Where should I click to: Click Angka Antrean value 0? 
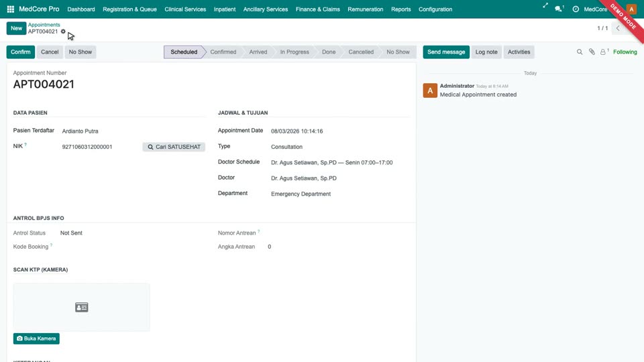click(x=270, y=247)
